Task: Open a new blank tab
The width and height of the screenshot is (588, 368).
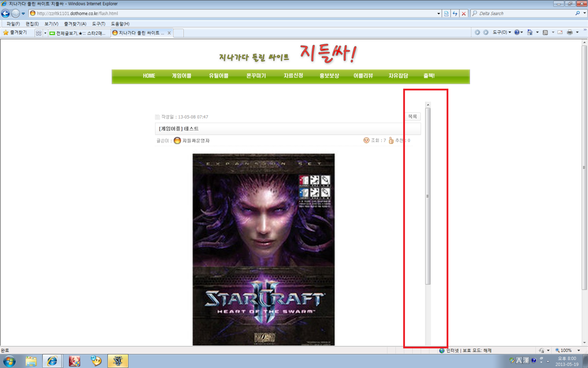Action: (x=179, y=33)
